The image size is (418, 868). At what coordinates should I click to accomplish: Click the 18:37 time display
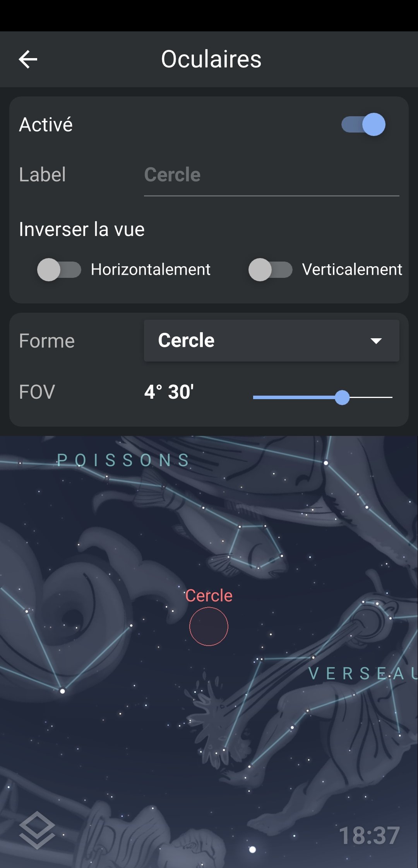[x=369, y=835]
